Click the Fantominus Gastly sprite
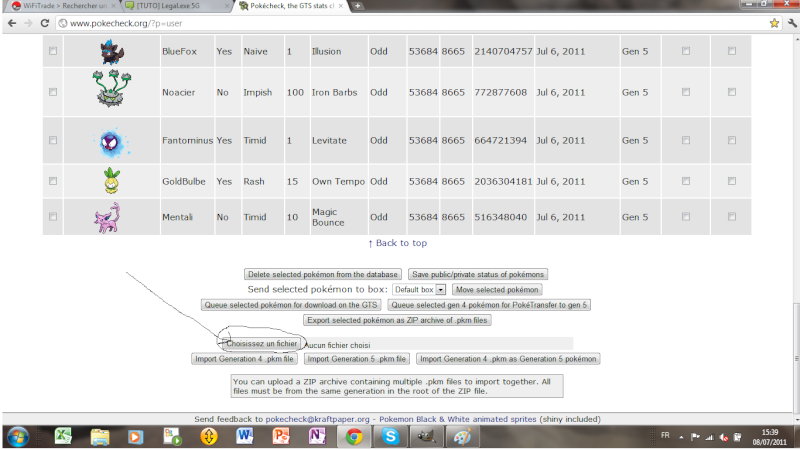This screenshot has height=450, width=800. 112,143
